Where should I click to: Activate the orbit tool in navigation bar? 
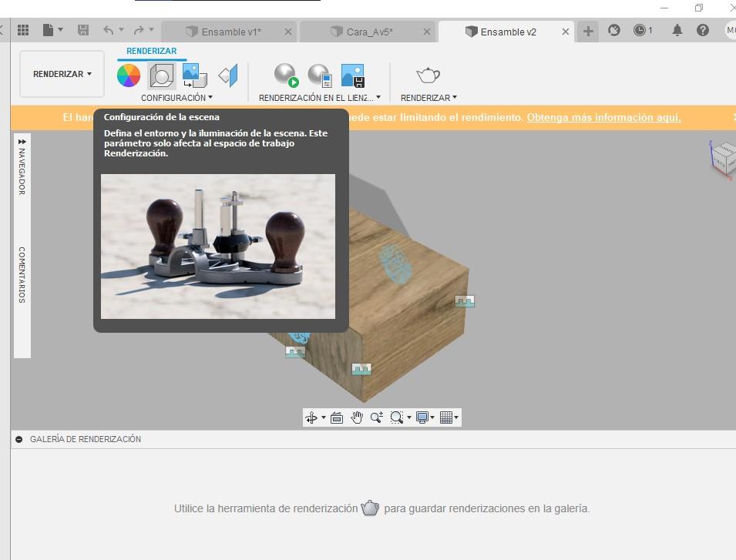coord(311,417)
